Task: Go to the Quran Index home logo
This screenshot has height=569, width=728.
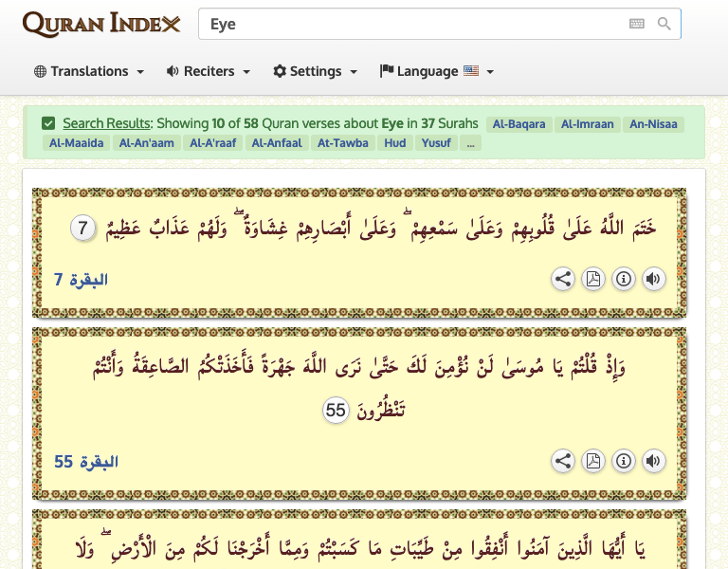Action: [101, 24]
